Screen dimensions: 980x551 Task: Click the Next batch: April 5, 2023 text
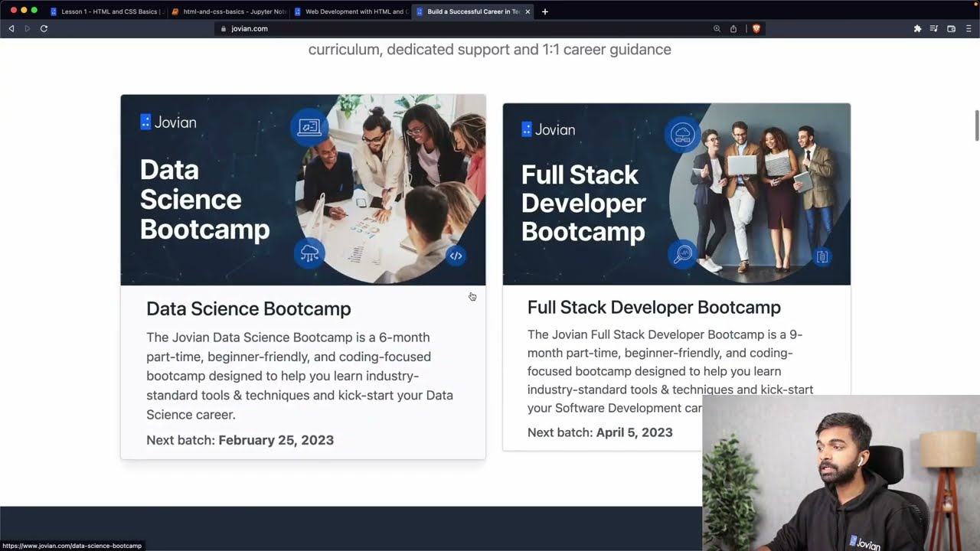(600, 432)
